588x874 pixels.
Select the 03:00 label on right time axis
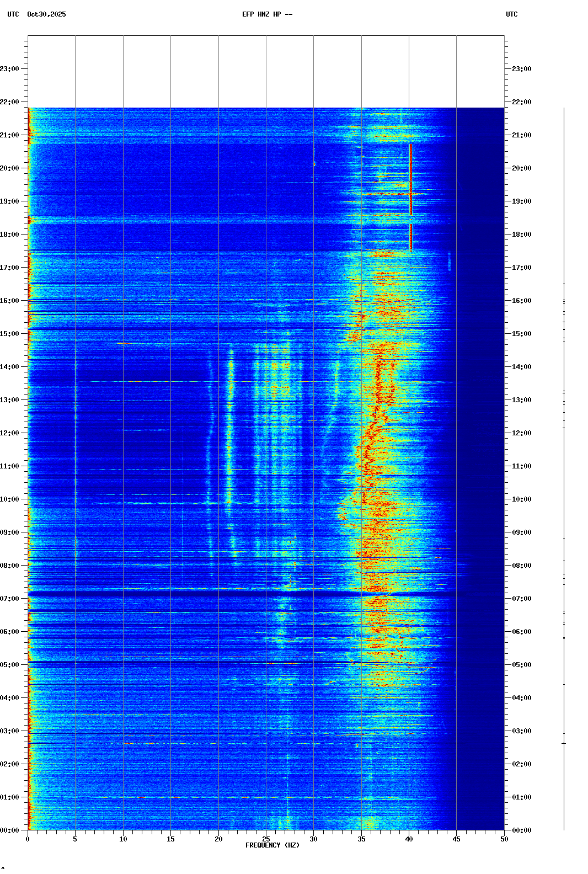522,731
